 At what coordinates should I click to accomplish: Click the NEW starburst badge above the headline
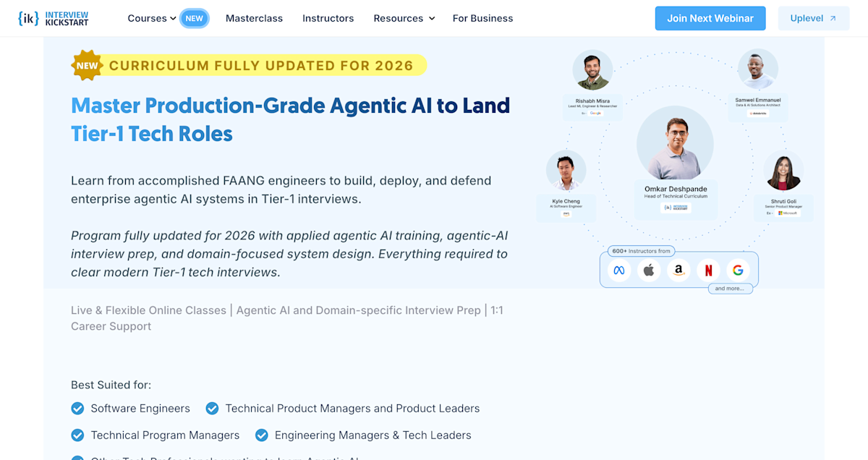[x=87, y=65]
